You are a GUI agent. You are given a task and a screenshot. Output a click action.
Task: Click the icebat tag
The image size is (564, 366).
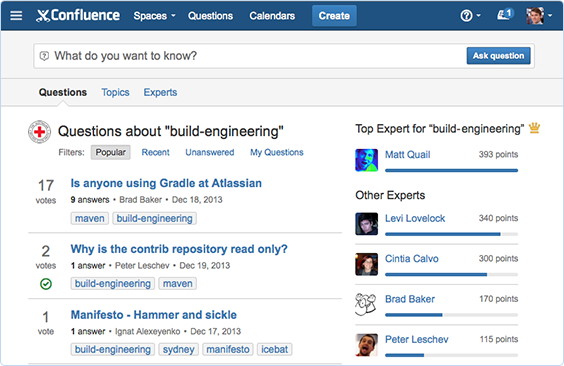tap(274, 349)
